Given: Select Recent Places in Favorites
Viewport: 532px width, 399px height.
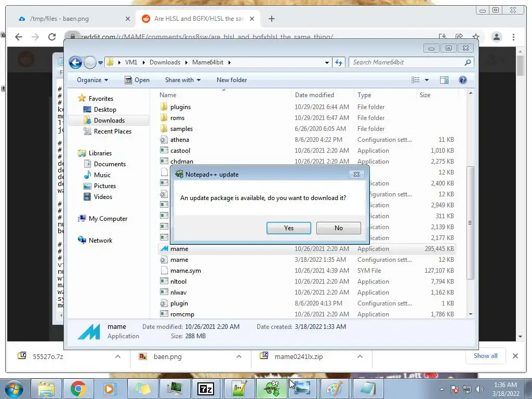Looking at the screenshot, I should pos(107,131).
